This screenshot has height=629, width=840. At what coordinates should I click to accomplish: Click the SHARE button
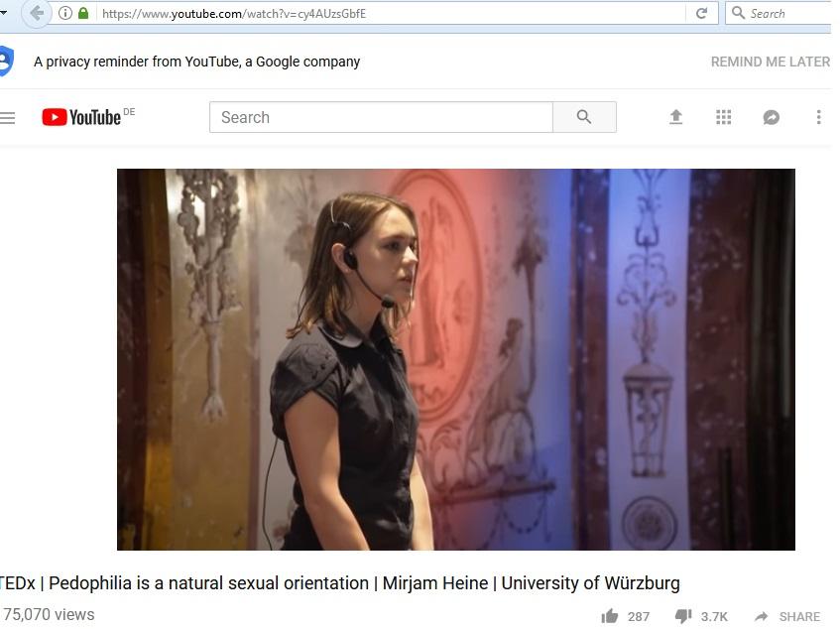pos(787,616)
